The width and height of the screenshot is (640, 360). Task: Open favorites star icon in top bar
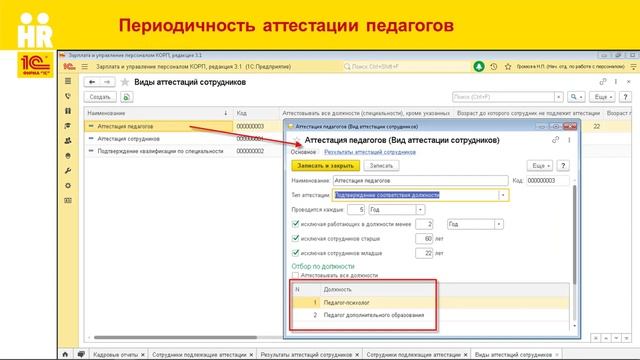click(508, 67)
